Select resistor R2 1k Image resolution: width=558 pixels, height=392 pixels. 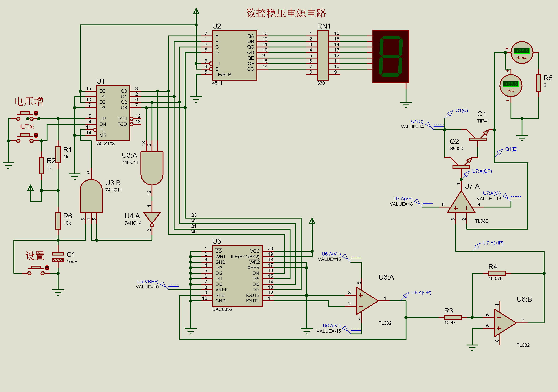(x=42, y=165)
